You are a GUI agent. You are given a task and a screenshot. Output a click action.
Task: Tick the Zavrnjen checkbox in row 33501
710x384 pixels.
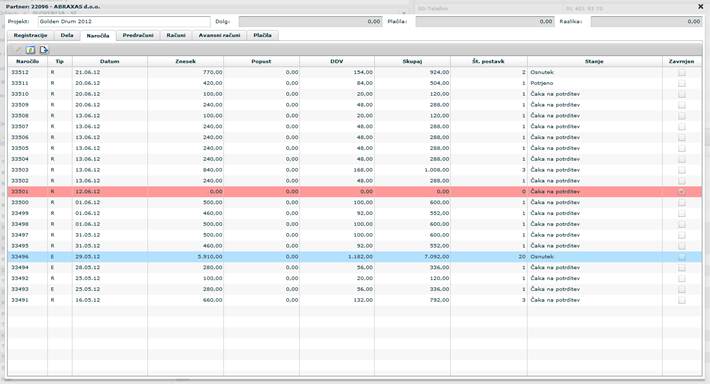click(681, 192)
